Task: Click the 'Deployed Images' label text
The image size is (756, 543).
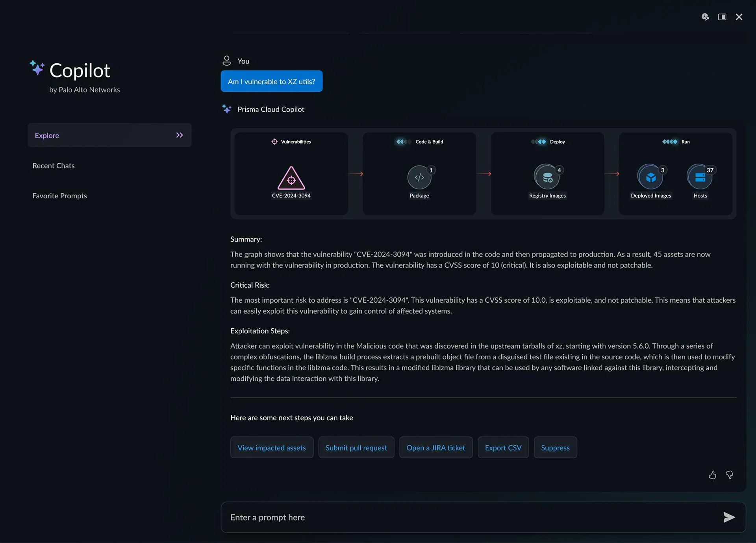Action: [651, 196]
